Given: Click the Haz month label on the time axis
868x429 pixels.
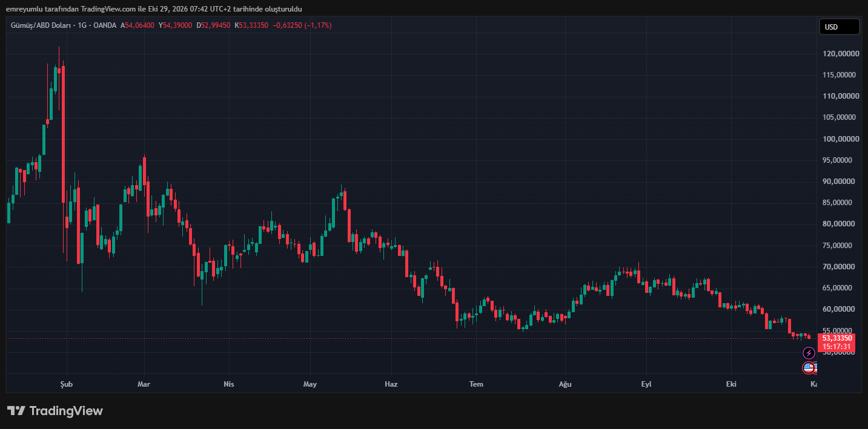Looking at the screenshot, I should coord(391,384).
